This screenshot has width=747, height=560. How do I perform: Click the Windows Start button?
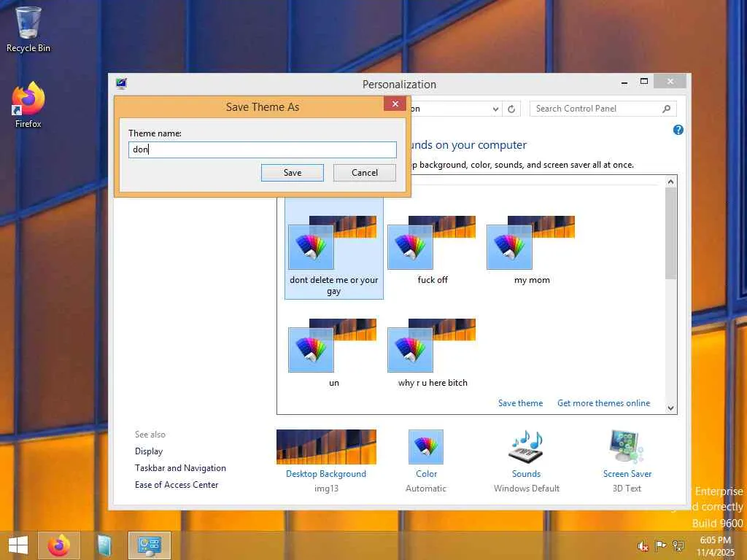pos(18,545)
